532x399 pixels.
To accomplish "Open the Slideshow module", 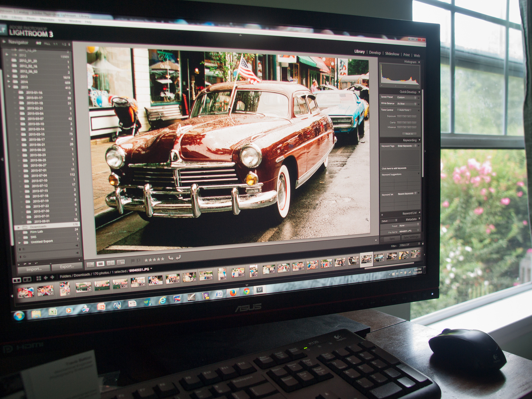I will [392, 54].
